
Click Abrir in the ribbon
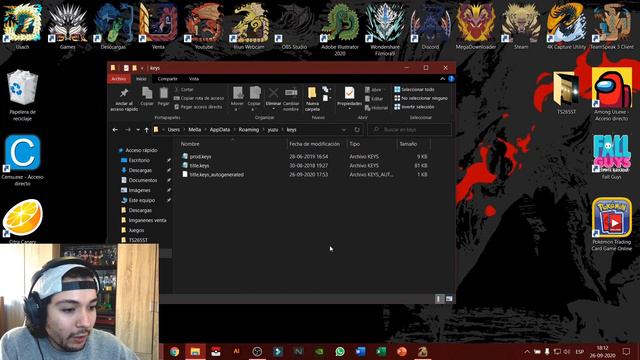coord(373,89)
